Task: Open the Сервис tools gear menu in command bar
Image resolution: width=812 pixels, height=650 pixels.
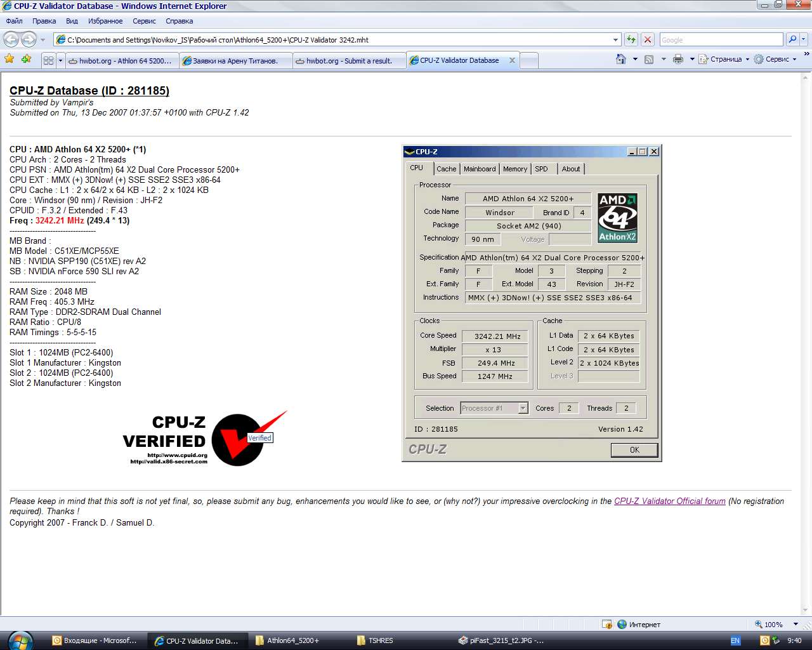Action: click(775, 59)
